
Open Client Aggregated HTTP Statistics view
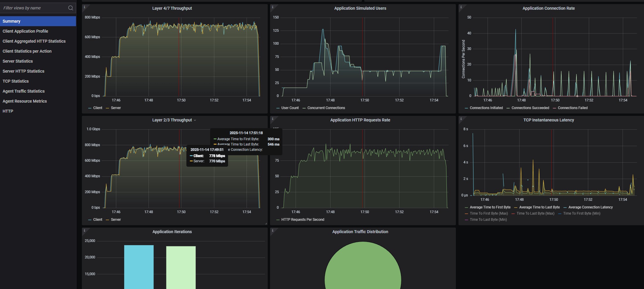click(34, 41)
